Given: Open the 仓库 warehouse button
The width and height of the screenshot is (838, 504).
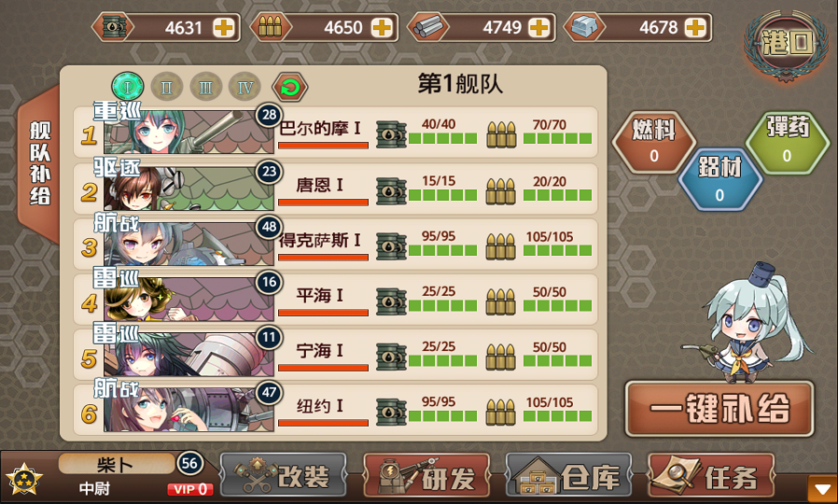Looking at the screenshot, I should tap(569, 476).
